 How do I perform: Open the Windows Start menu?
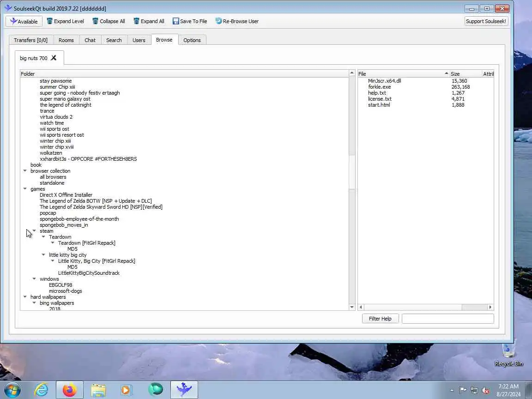(x=12, y=389)
